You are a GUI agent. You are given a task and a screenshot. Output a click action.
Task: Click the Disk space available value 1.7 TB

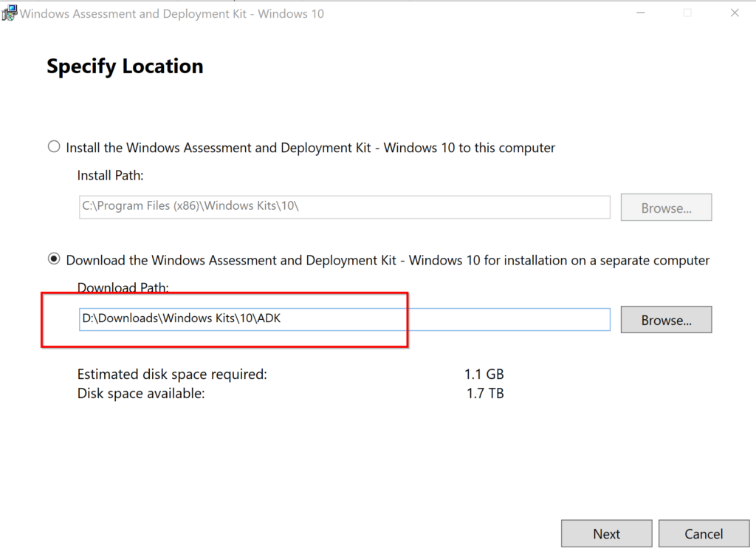(484, 393)
